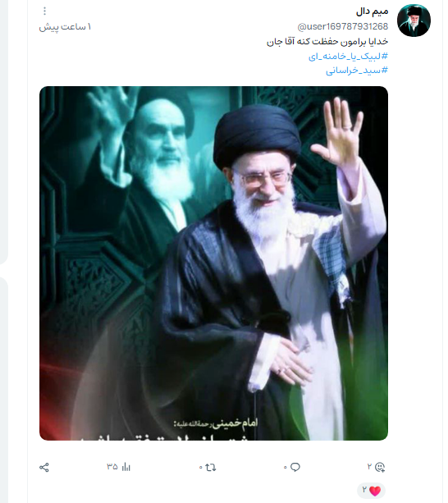
Task: Click the zero count next to comment icon
Action: pyautogui.click(x=285, y=468)
